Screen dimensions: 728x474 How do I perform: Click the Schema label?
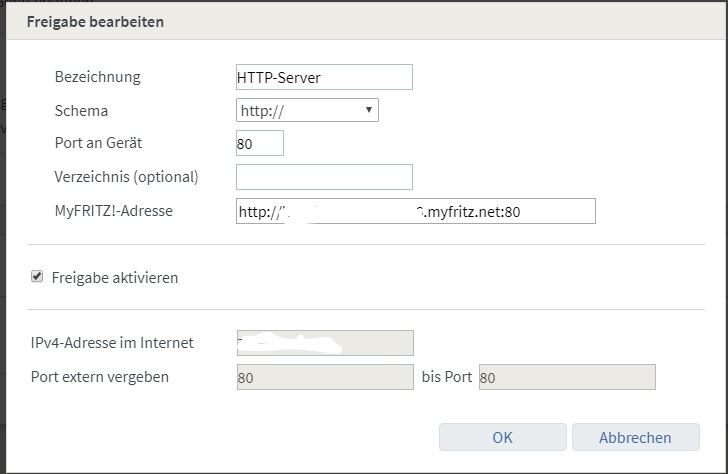click(81, 110)
